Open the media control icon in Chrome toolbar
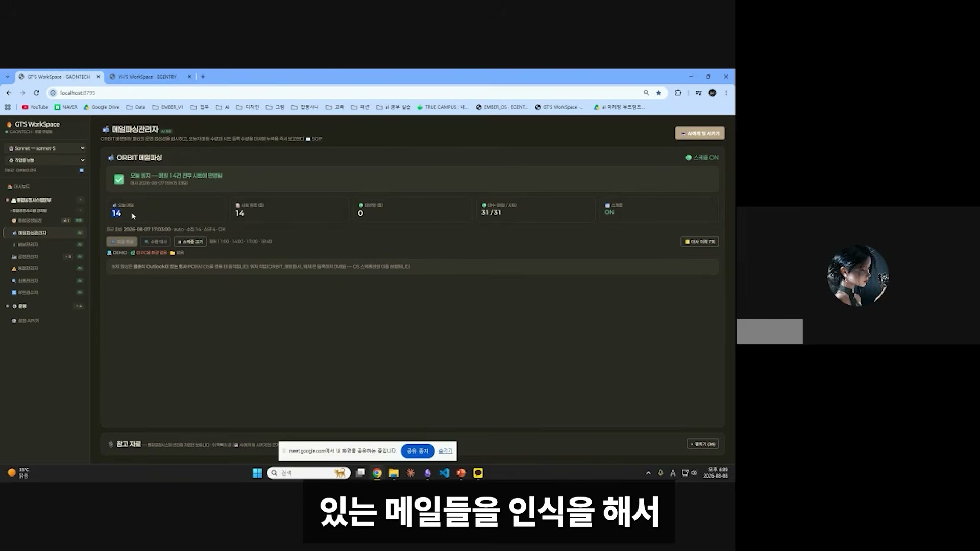The width and height of the screenshot is (980, 551). [698, 93]
